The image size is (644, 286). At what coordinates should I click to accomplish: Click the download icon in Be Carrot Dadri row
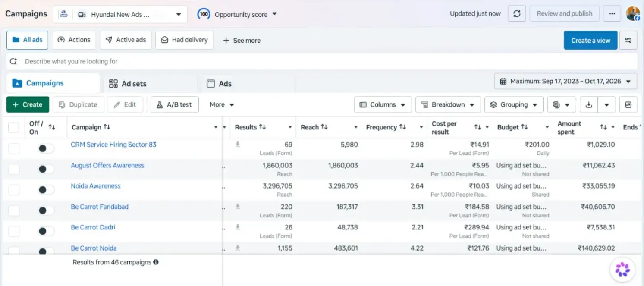pos(237,227)
